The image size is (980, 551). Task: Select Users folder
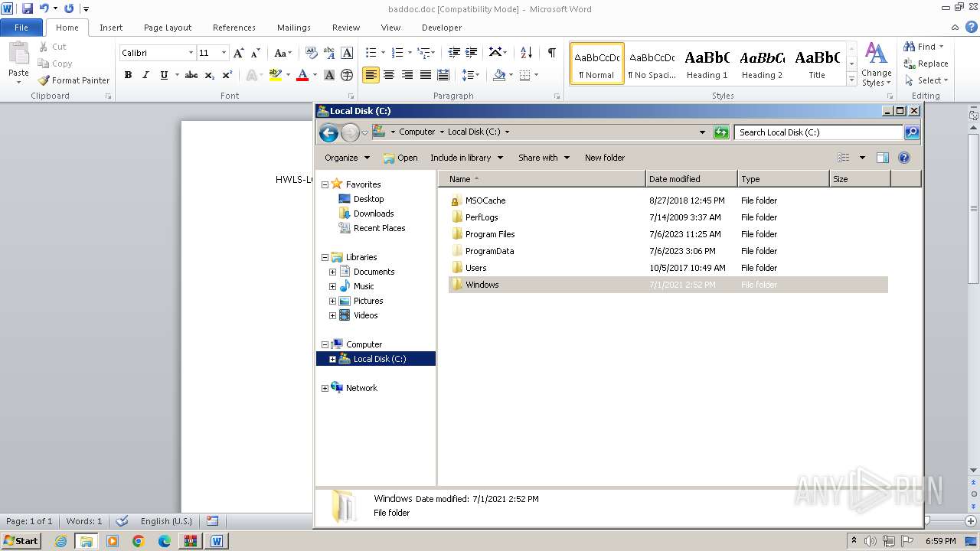tap(475, 268)
